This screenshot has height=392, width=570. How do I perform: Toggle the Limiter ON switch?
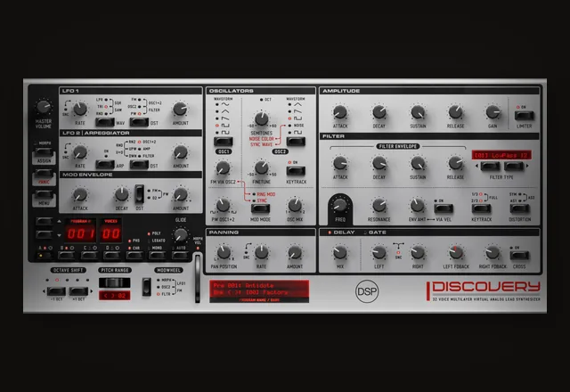coord(525,116)
